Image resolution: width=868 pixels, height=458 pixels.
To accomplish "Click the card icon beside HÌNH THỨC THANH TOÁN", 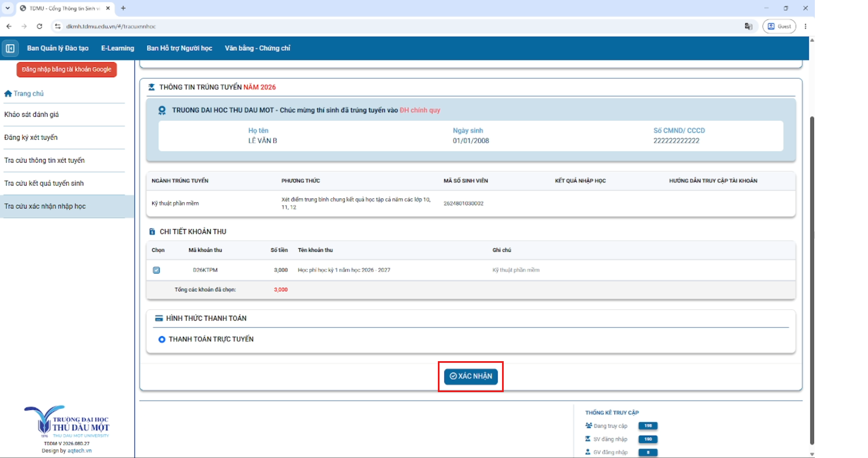I will coord(159,318).
